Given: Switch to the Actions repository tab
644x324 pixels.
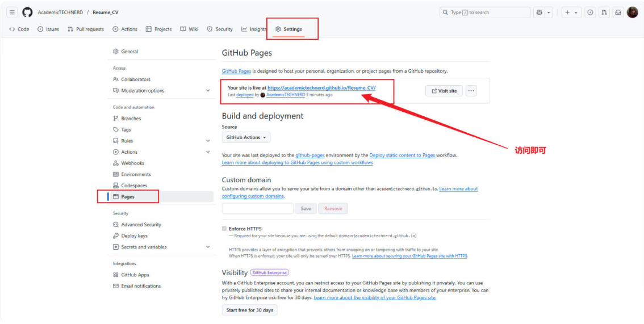Looking at the screenshot, I should [x=125, y=29].
